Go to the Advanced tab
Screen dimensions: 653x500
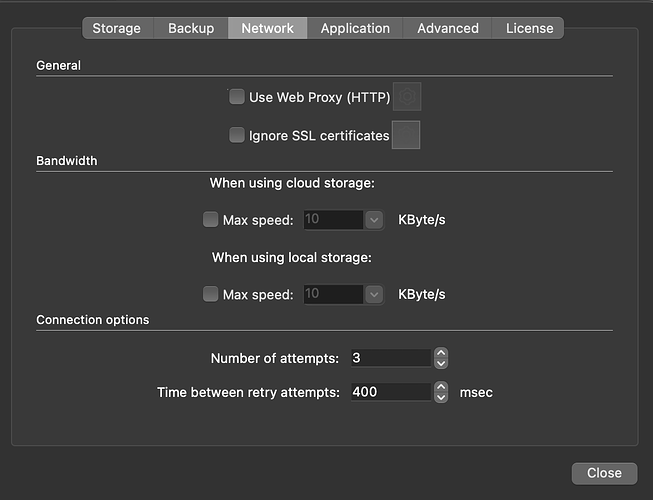point(447,28)
